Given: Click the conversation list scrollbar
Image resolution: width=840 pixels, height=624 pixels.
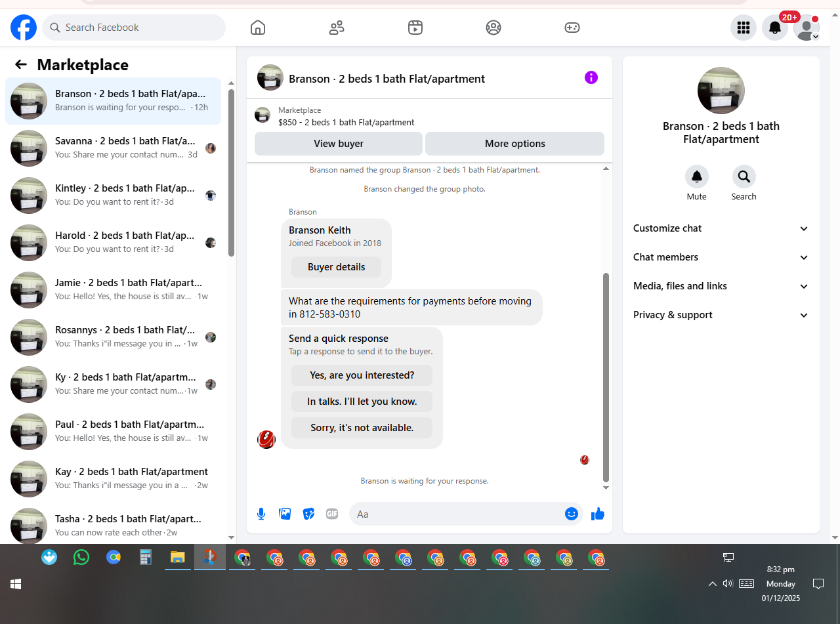Looking at the screenshot, I should pyautogui.click(x=231, y=173).
